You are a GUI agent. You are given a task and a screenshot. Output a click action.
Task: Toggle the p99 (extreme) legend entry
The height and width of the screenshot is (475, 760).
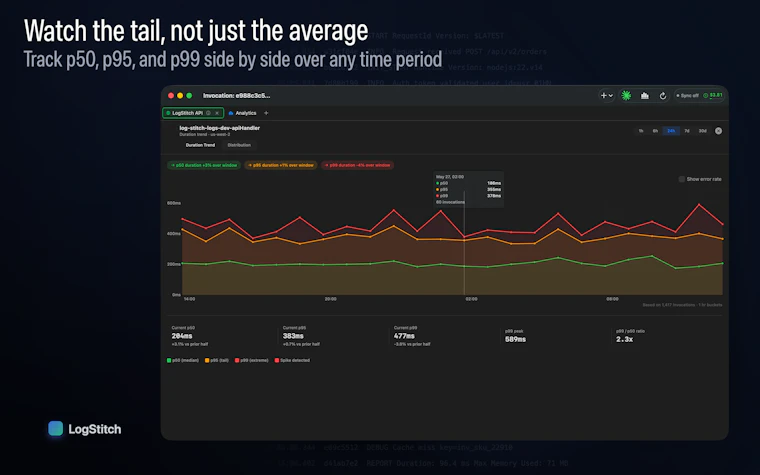[x=252, y=360]
